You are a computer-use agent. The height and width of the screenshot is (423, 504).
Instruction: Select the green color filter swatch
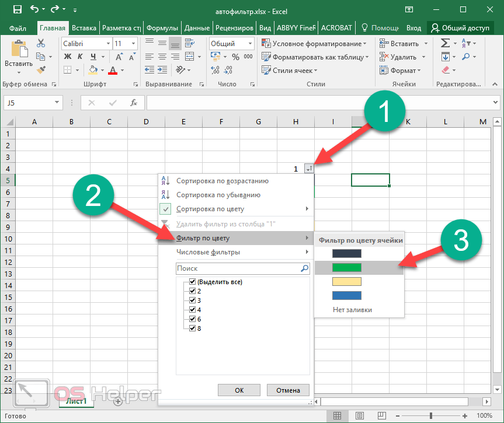coord(347,267)
